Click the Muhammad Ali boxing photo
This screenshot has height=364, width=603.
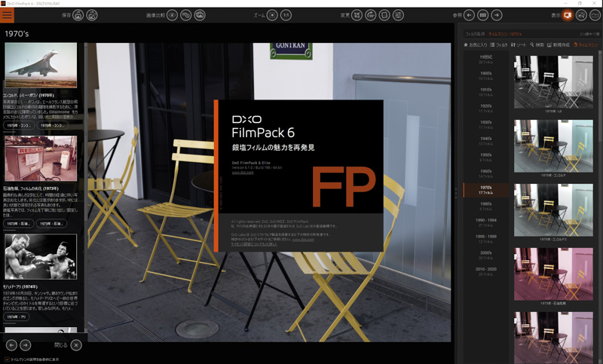tap(41, 256)
